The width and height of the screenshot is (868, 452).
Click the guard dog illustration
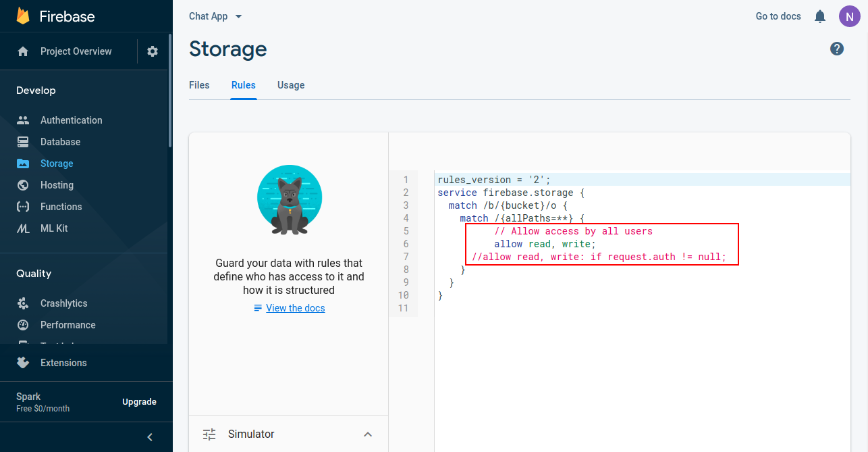(290, 201)
